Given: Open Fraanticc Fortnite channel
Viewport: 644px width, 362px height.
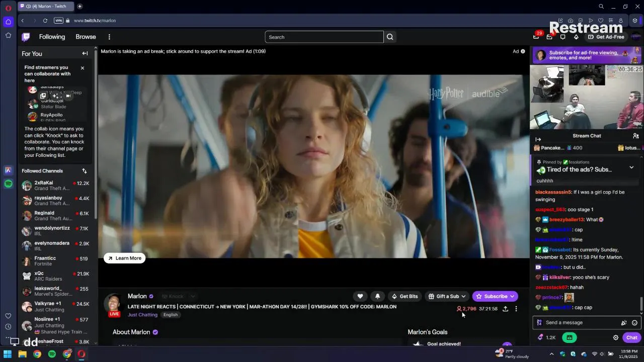Looking at the screenshot, I should coord(55,261).
